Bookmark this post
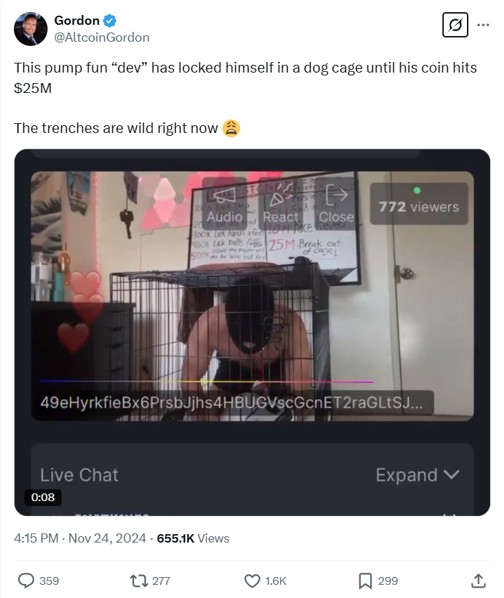 365,581
